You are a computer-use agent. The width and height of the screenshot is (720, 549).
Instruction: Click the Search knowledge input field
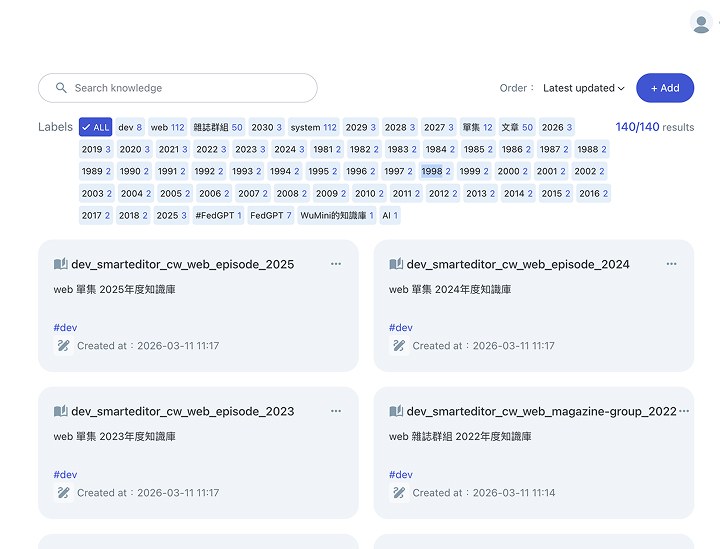178,88
